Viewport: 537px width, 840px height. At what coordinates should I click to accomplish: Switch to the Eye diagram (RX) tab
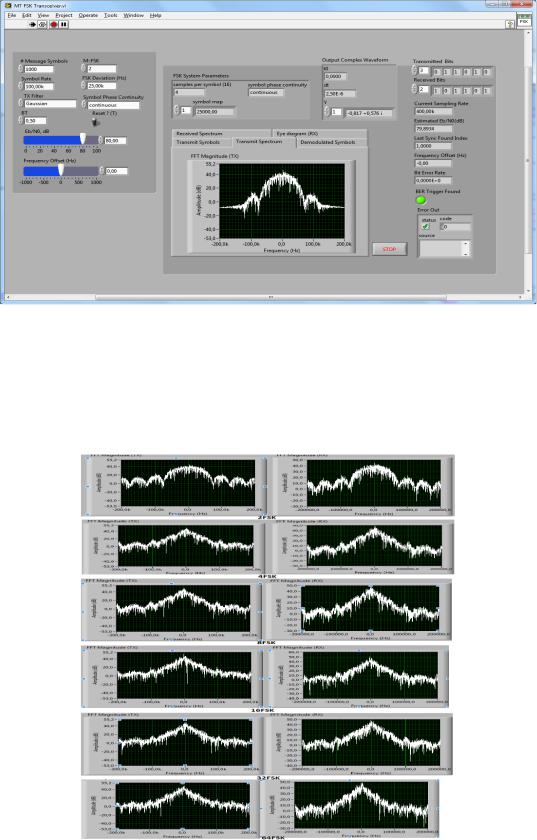pos(319,133)
